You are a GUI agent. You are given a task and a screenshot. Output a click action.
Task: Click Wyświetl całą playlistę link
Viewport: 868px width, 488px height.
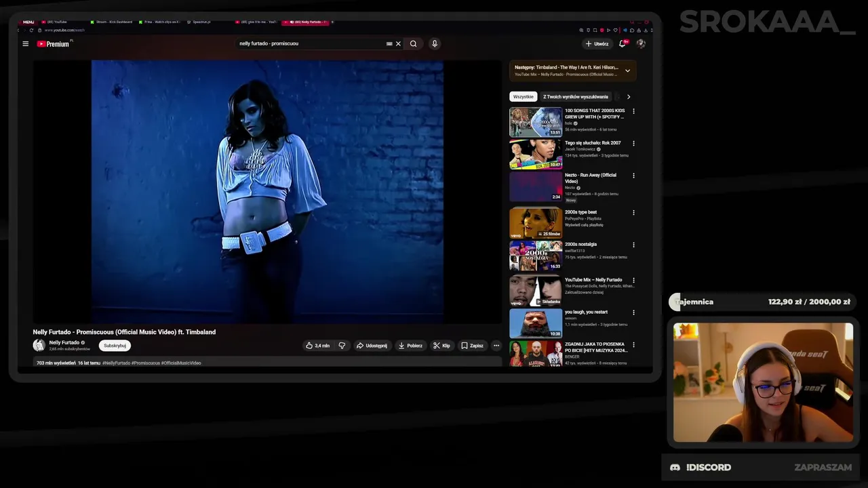point(583,225)
